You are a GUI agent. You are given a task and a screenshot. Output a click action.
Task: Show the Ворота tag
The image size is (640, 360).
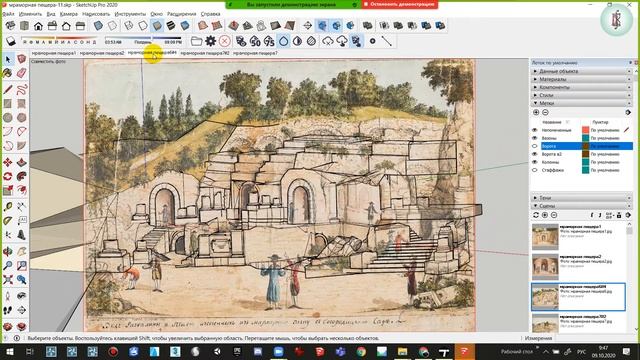535,146
